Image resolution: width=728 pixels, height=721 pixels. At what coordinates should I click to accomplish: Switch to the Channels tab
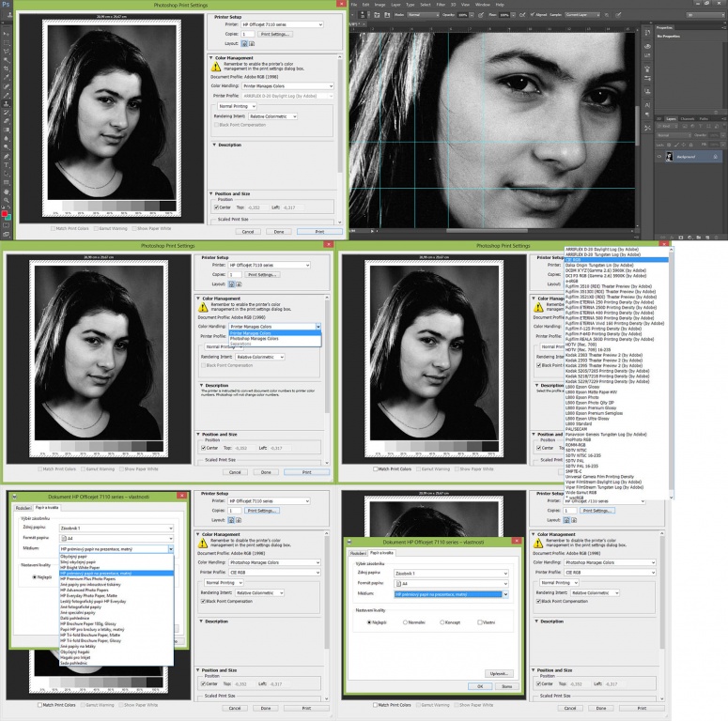pyautogui.click(x=688, y=119)
